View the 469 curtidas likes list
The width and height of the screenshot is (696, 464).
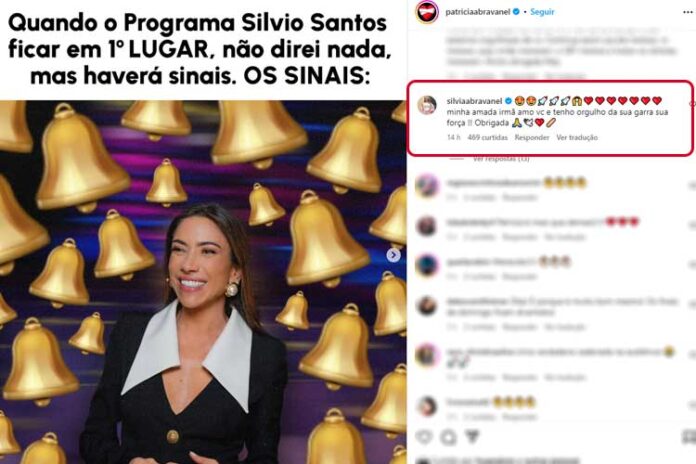(487, 138)
